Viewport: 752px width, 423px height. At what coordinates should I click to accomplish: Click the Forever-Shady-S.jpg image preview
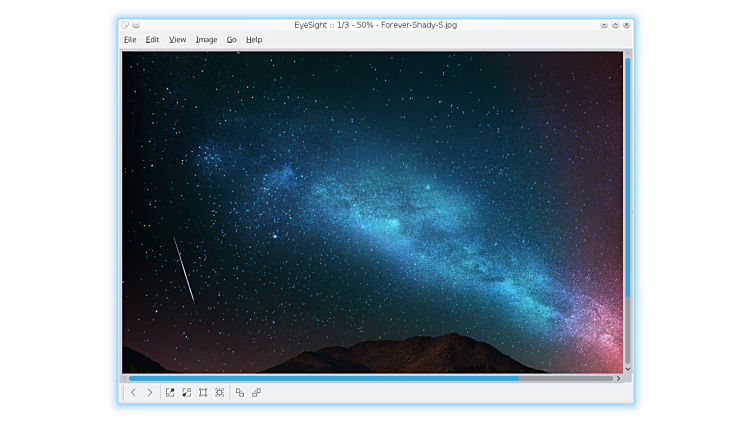coord(372,212)
